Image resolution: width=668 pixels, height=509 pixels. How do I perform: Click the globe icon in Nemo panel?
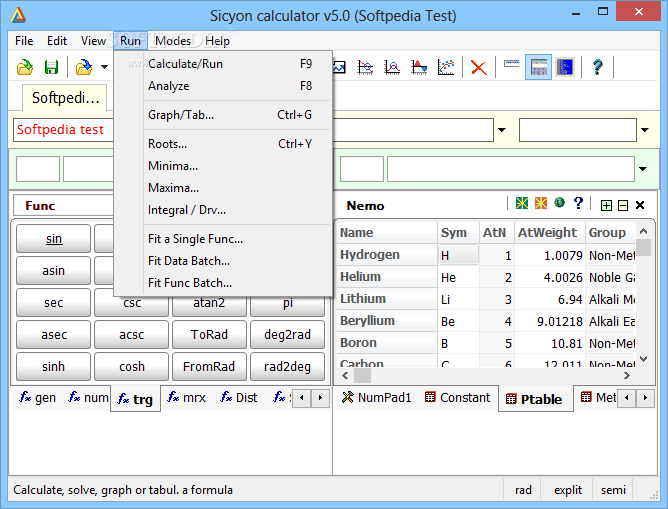point(559,203)
